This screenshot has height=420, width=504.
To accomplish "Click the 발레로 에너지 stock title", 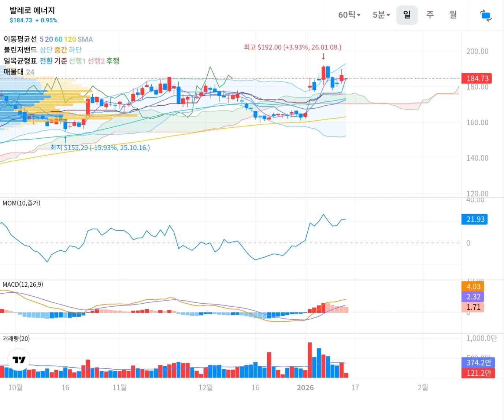I will pyautogui.click(x=32, y=10).
